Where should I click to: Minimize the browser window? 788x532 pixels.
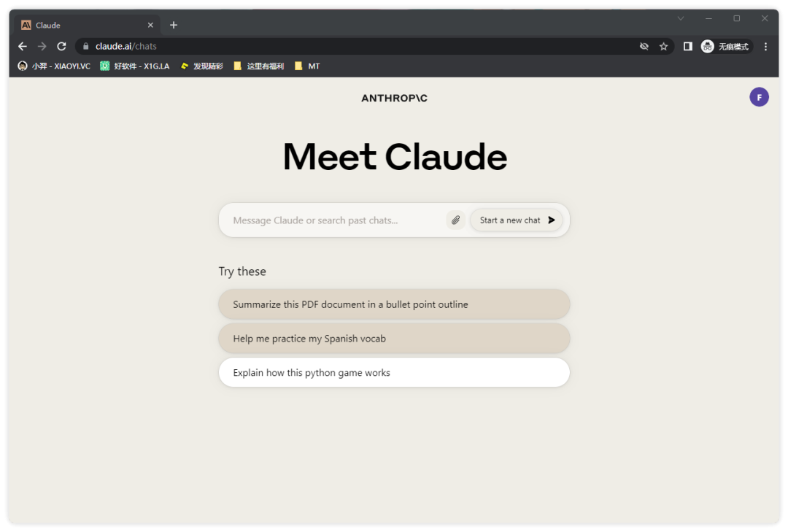(x=708, y=18)
